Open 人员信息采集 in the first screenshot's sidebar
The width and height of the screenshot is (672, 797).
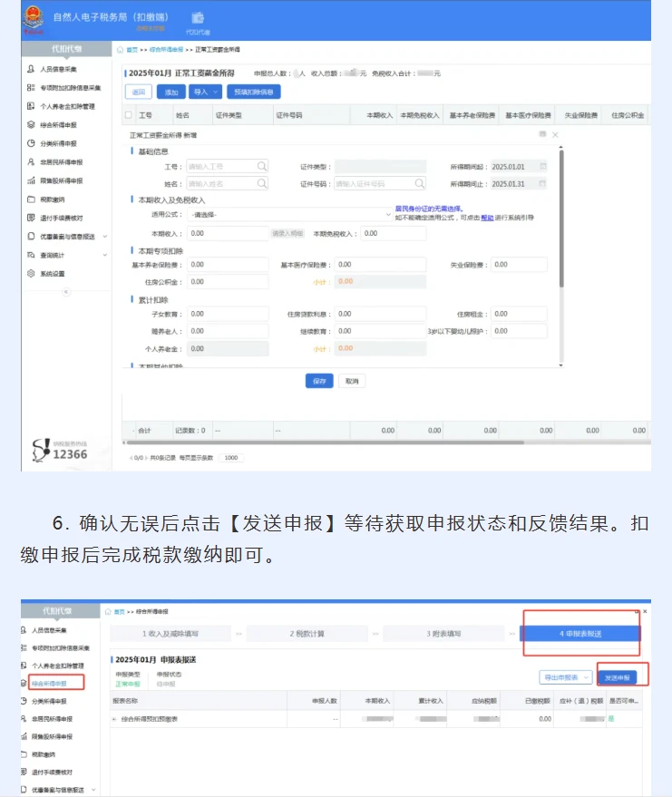(x=58, y=69)
